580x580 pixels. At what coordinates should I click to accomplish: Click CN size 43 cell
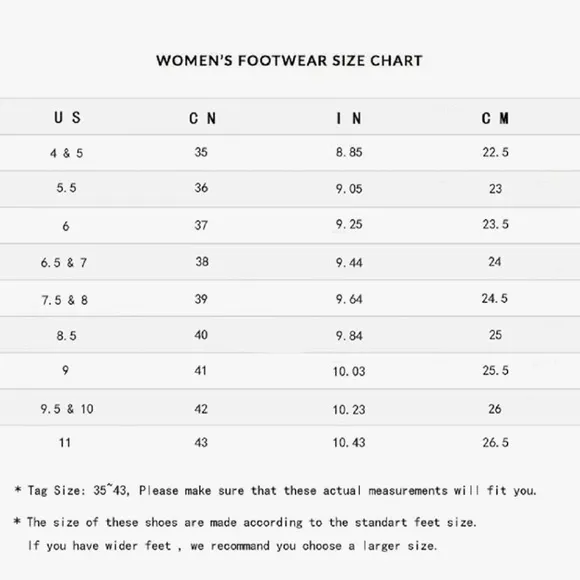click(x=201, y=442)
